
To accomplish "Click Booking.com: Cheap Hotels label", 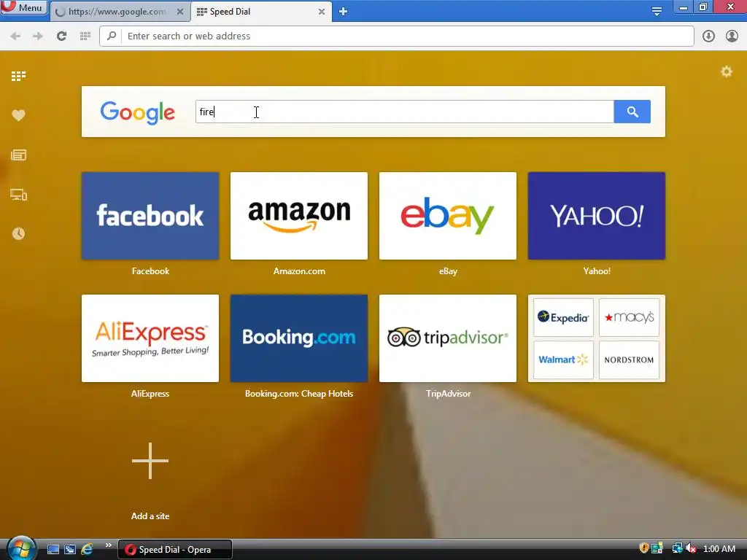I will pyautogui.click(x=299, y=393).
